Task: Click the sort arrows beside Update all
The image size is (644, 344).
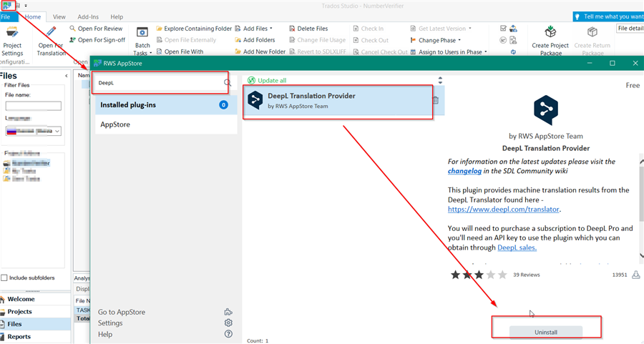Action: click(440, 80)
